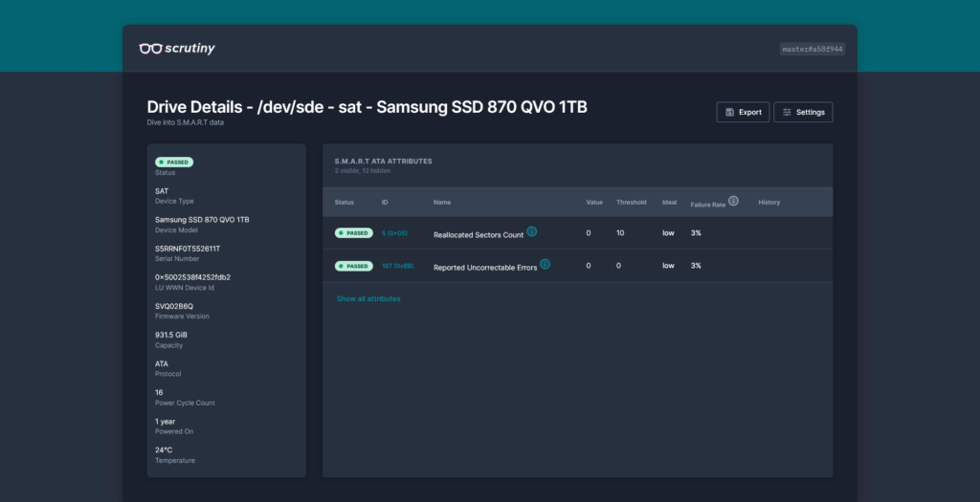Click the Value column header

(594, 203)
